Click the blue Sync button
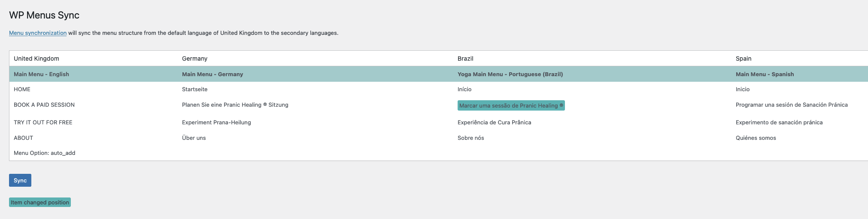This screenshot has width=868, height=219. click(x=20, y=180)
